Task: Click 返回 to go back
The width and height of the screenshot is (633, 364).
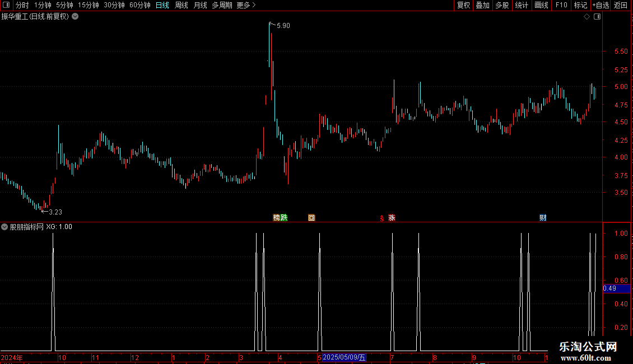Action: tap(621, 5)
